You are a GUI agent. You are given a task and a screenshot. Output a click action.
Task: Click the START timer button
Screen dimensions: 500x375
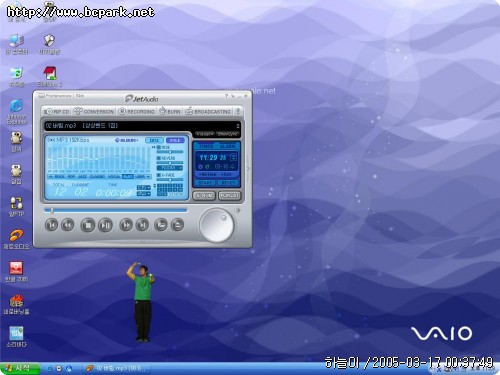205,183
